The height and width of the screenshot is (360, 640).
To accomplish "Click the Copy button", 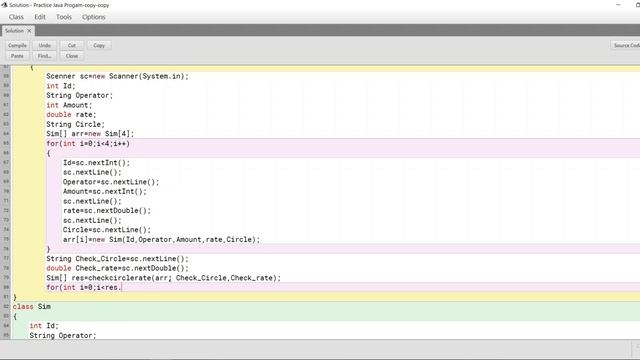I will point(99,45).
